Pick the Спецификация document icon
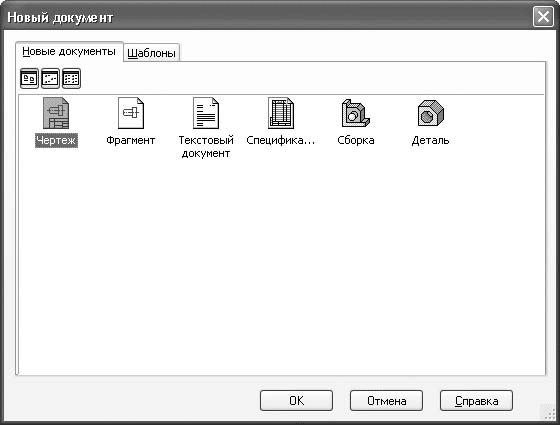Screen dimensions: 560x425 pyautogui.click(x=281, y=113)
